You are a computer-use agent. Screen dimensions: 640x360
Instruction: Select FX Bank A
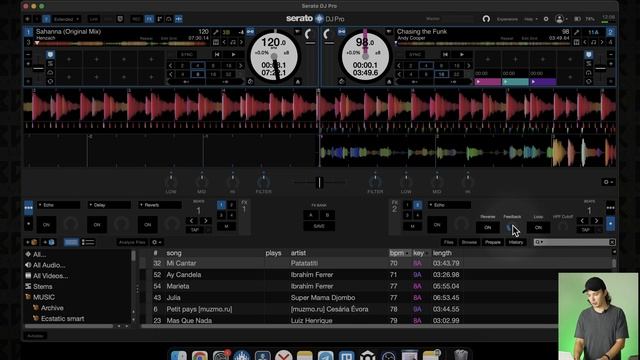pos(311,215)
